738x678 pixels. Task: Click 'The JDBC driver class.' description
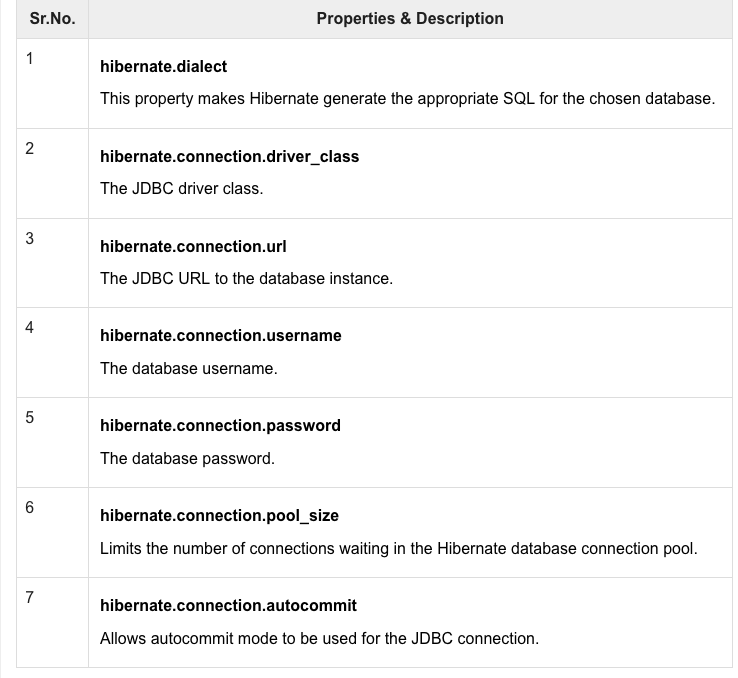point(182,189)
